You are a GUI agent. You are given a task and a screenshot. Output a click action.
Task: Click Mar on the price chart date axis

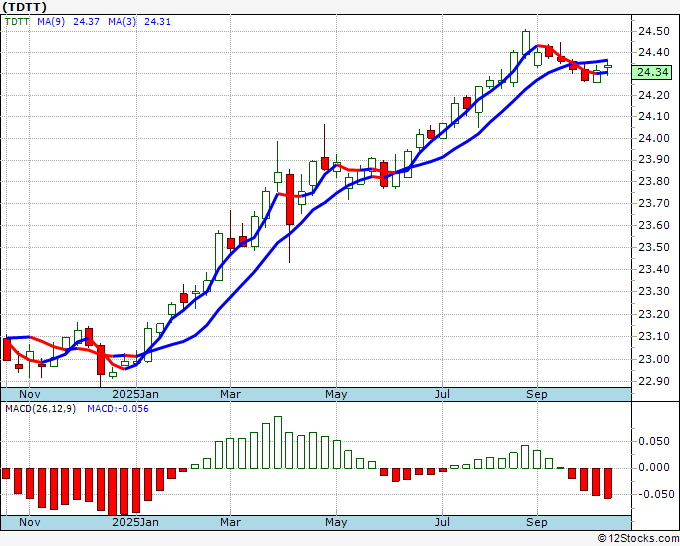(230, 394)
